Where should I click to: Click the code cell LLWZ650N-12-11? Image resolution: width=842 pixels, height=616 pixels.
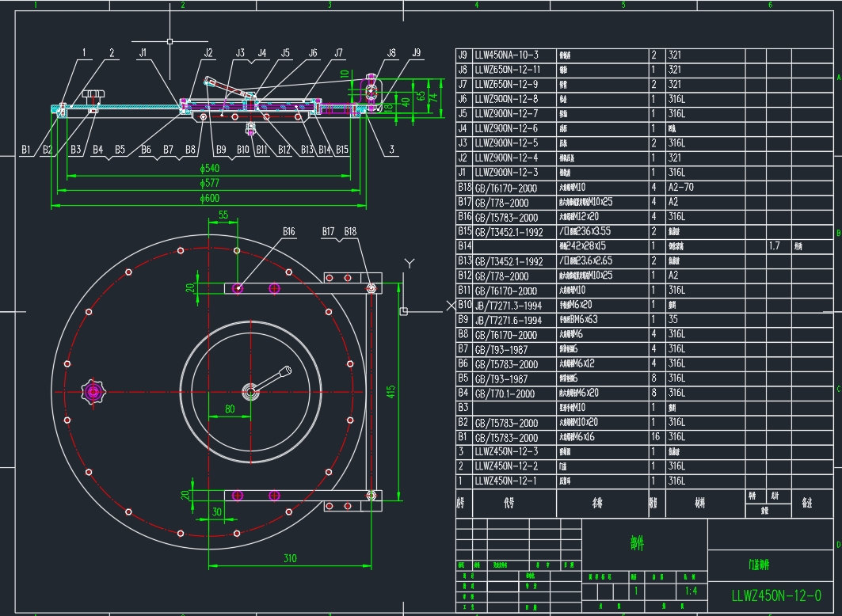coord(508,69)
